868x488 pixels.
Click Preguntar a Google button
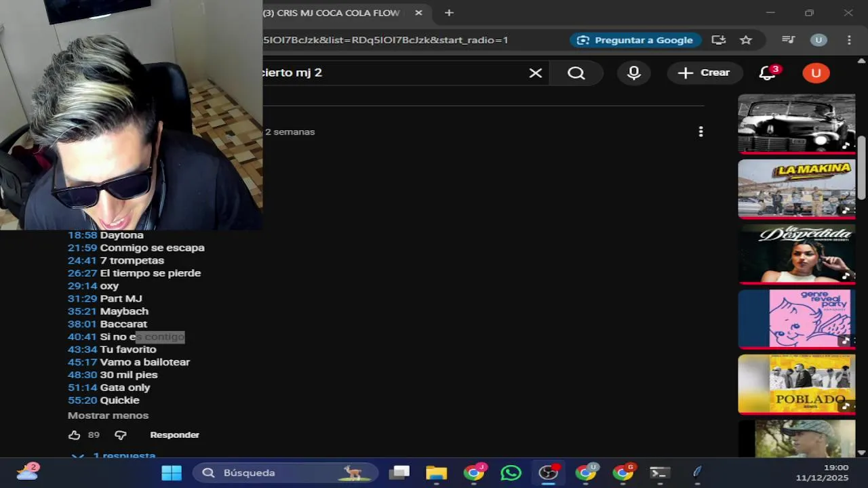635,40
